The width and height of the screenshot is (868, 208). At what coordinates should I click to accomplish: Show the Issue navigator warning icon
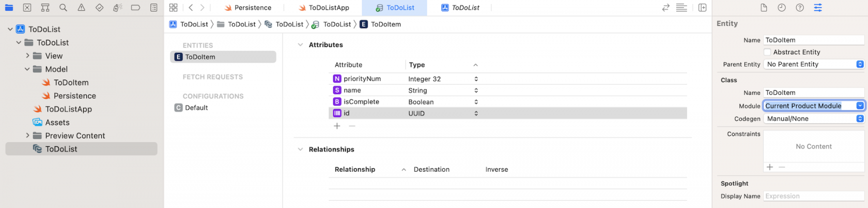click(x=81, y=8)
